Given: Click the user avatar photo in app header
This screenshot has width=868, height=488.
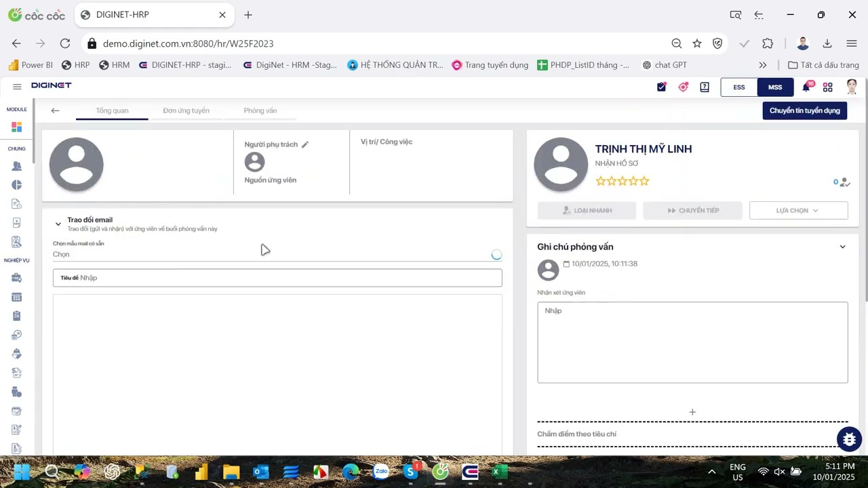Looking at the screenshot, I should (852, 87).
